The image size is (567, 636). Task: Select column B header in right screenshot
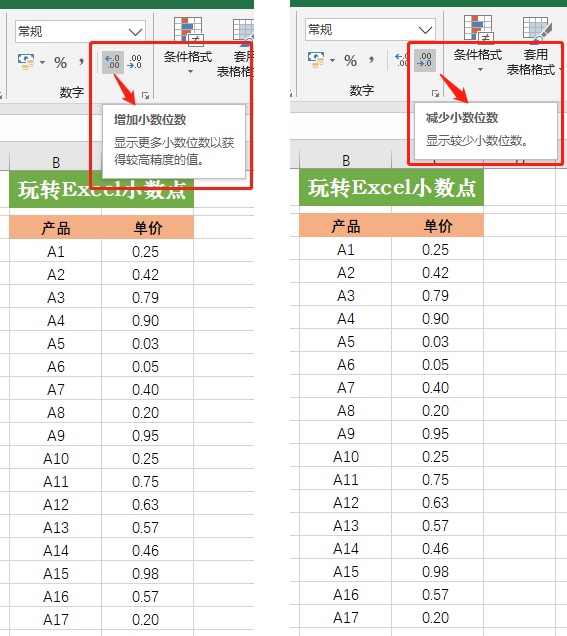click(346, 161)
